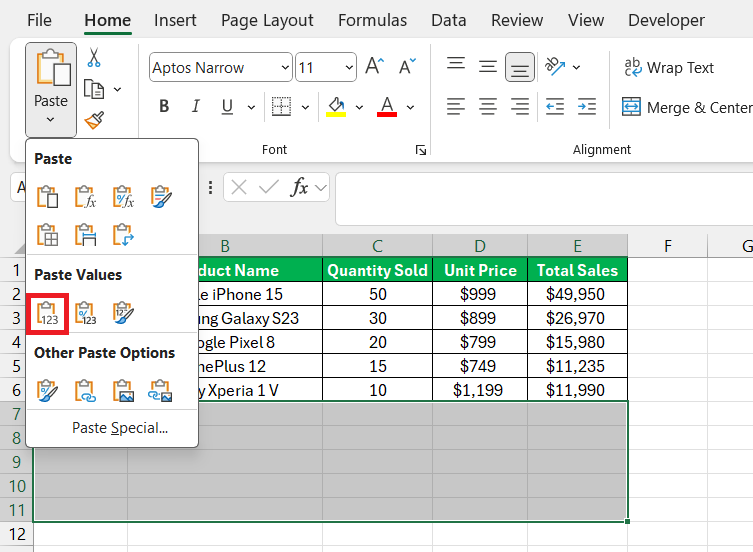The image size is (753, 552).
Task: Select Paste Values 123 icon
Action: [48, 313]
